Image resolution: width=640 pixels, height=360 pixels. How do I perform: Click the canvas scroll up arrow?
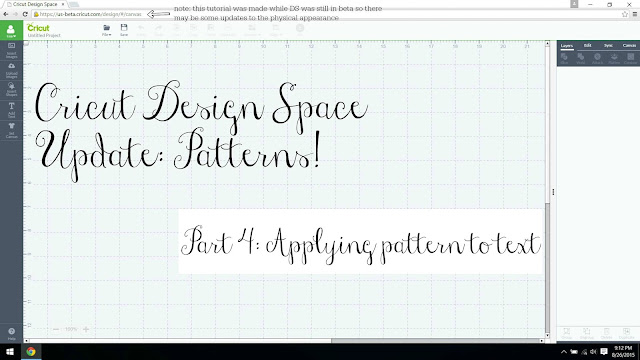click(548, 43)
